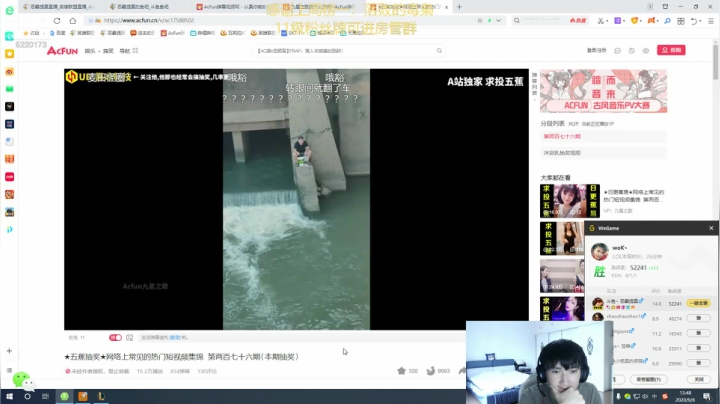Give banana using icon under video
Image resolution: width=720 pixels, height=404 pixels.
coord(430,371)
